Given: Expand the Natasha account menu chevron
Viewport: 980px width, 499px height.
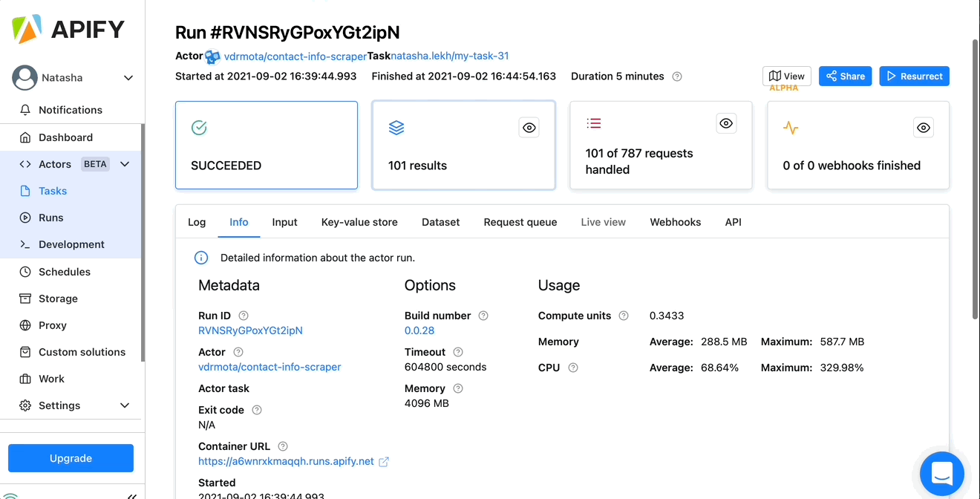Looking at the screenshot, I should [x=128, y=78].
